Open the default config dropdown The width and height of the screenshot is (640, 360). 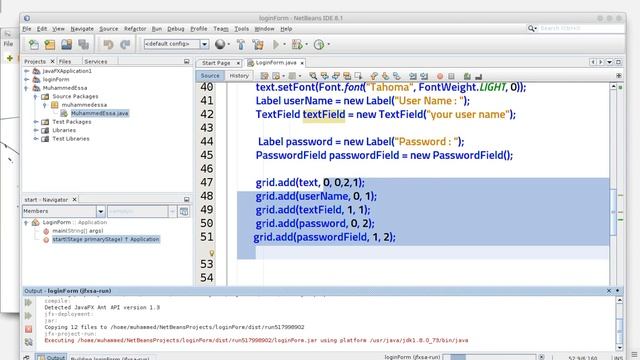coord(204,44)
